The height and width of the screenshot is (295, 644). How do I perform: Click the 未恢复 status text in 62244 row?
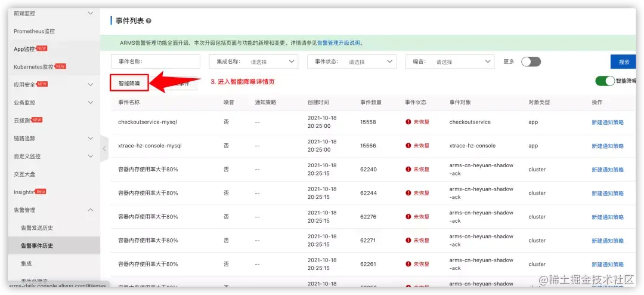(422, 193)
